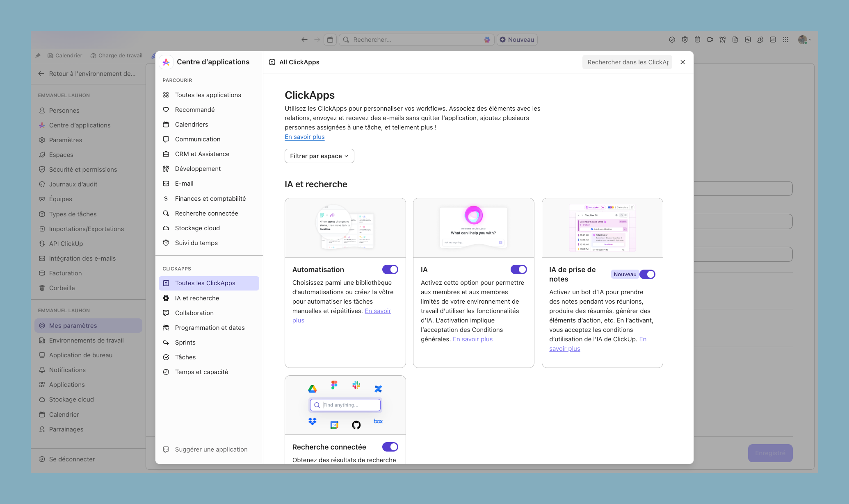Select Calendriers in Parcourir list
Screen dimensions: 849x504
pos(209,124)
